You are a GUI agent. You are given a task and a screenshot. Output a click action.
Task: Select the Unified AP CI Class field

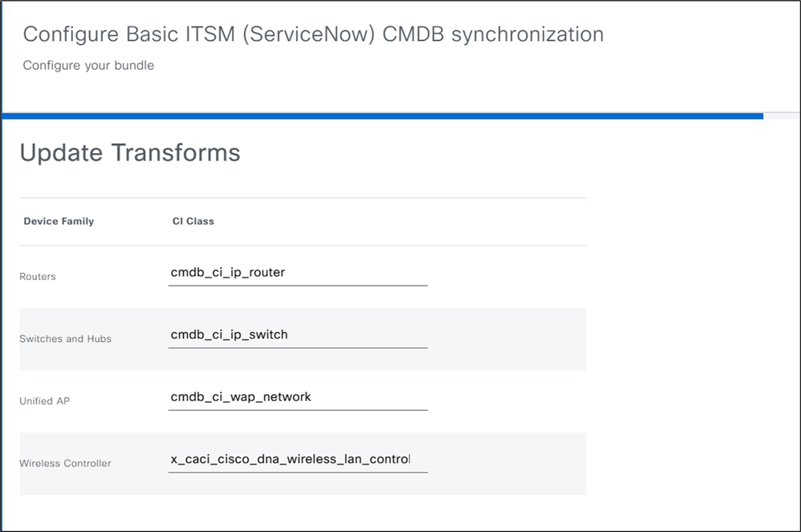click(x=297, y=396)
